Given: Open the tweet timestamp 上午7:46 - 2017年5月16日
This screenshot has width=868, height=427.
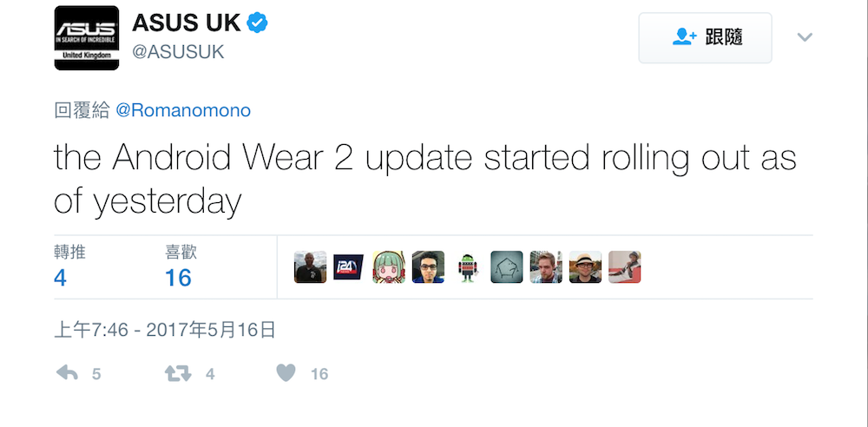Looking at the screenshot, I should 165,329.
